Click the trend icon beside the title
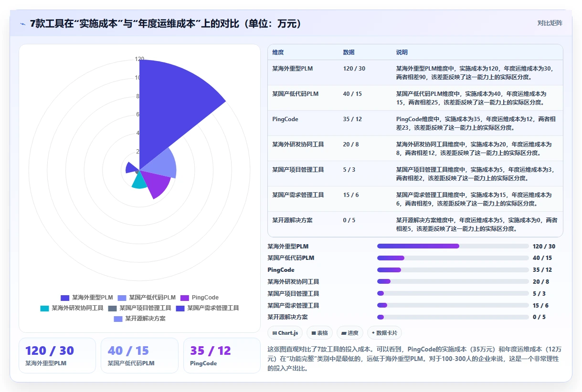The height and width of the screenshot is (392, 582). pyautogui.click(x=23, y=24)
